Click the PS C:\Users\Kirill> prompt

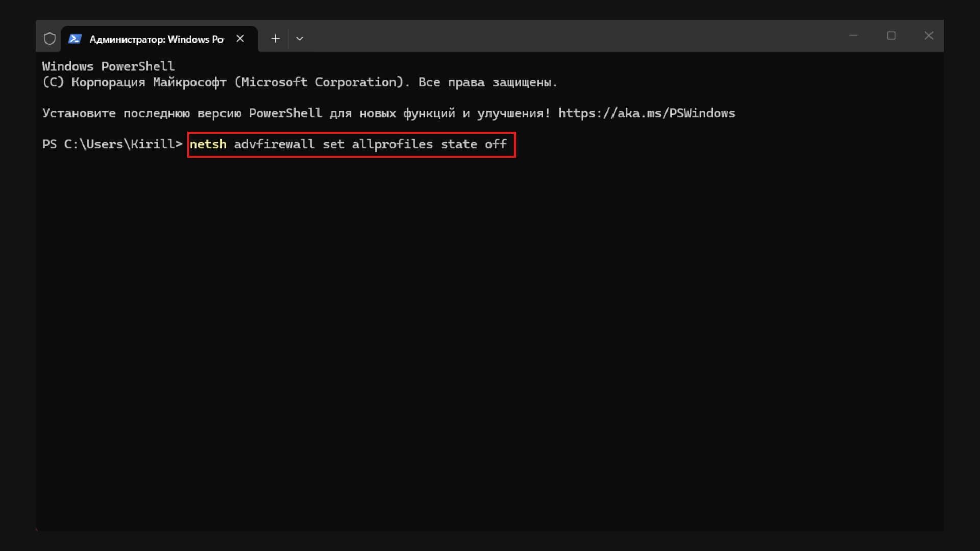pos(112,144)
